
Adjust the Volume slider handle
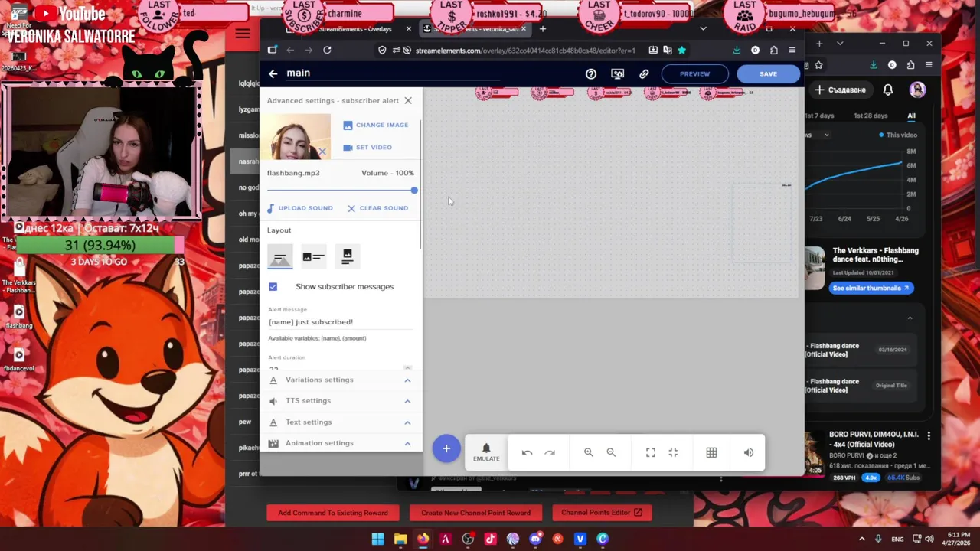[414, 190]
